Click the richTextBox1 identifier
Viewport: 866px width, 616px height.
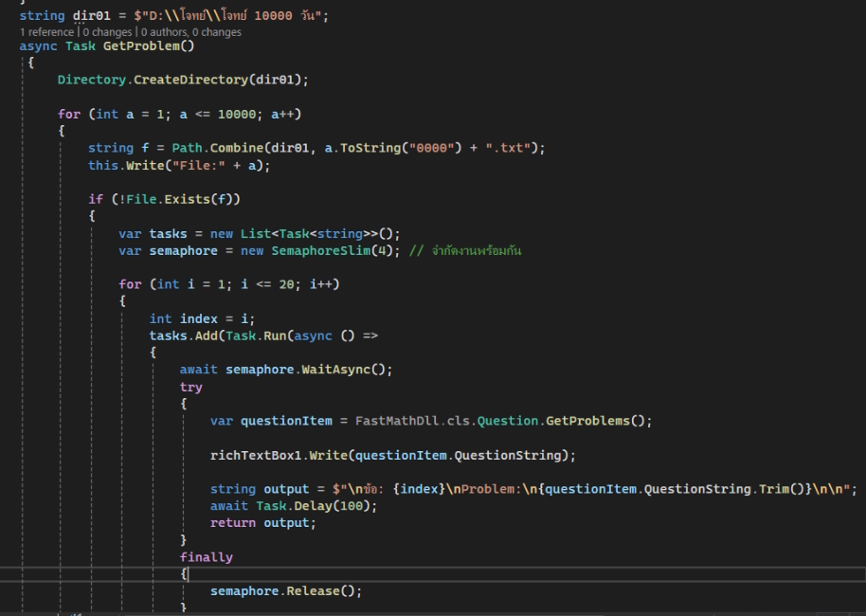(256, 455)
